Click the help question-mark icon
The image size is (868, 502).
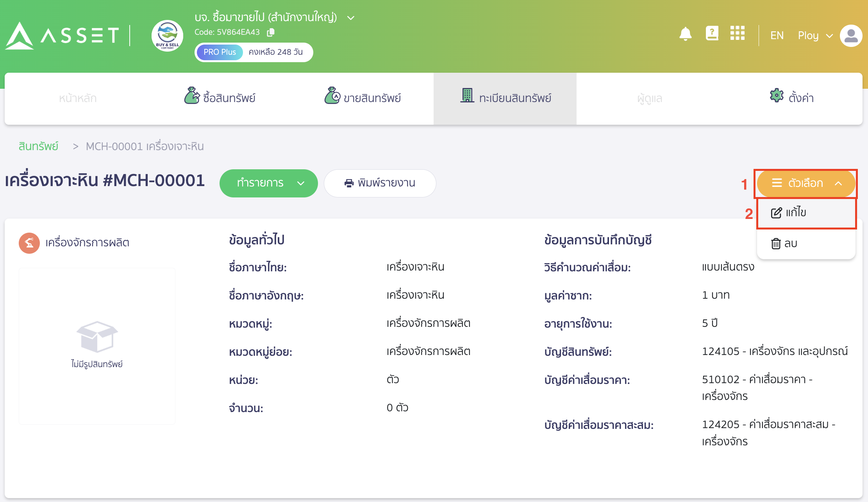[712, 33]
